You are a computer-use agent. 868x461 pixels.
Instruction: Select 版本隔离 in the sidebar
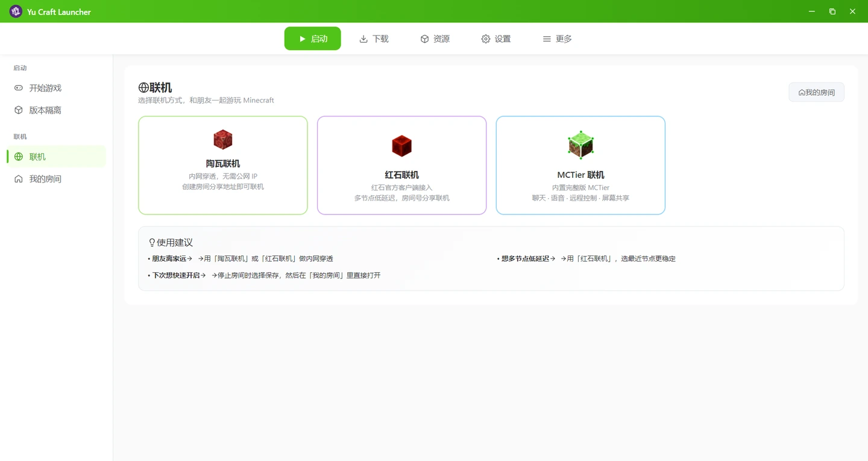tap(56, 110)
